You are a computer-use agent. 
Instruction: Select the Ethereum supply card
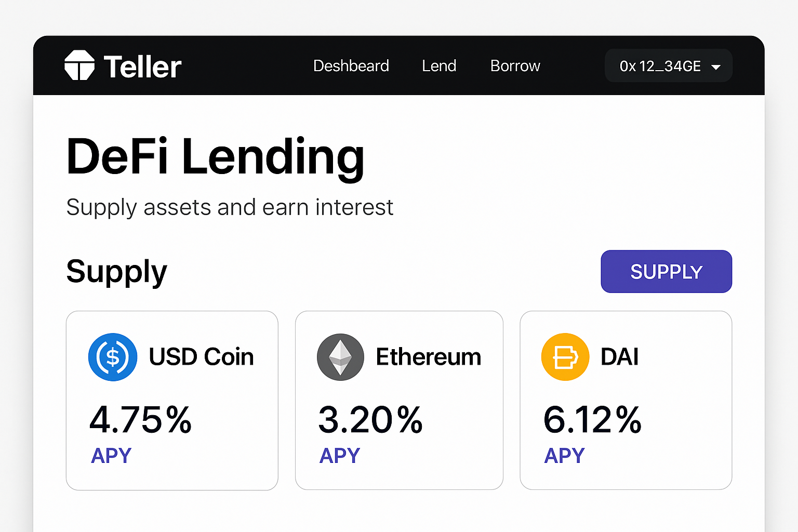(x=399, y=400)
